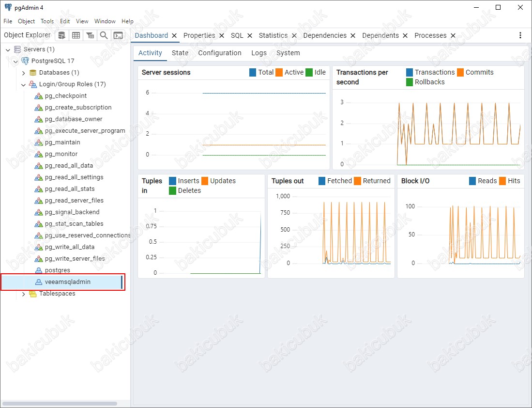The width and height of the screenshot is (532, 408).
Task: Click the Databases cylinder icon
Action: pos(33,73)
